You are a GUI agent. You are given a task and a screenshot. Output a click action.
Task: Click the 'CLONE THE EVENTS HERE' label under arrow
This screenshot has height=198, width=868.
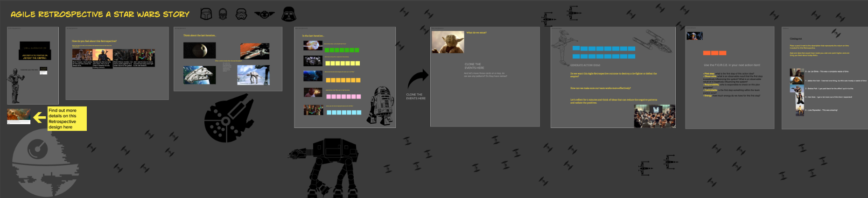click(x=415, y=97)
